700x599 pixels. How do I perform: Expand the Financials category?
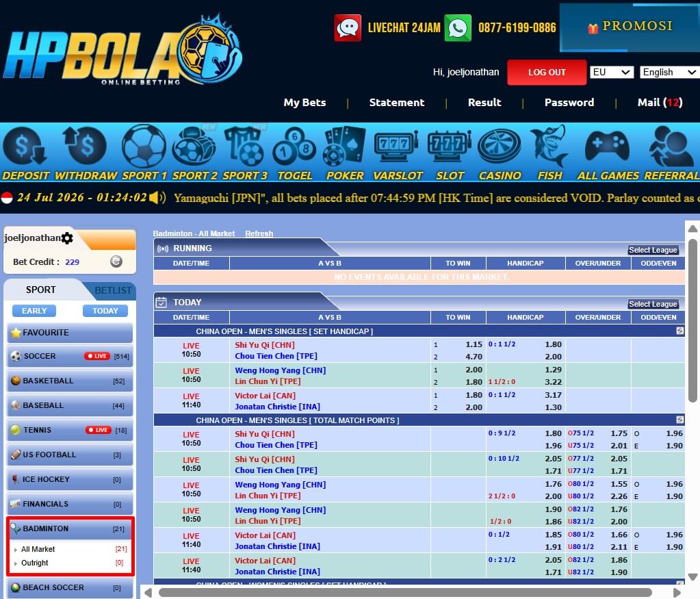70,504
